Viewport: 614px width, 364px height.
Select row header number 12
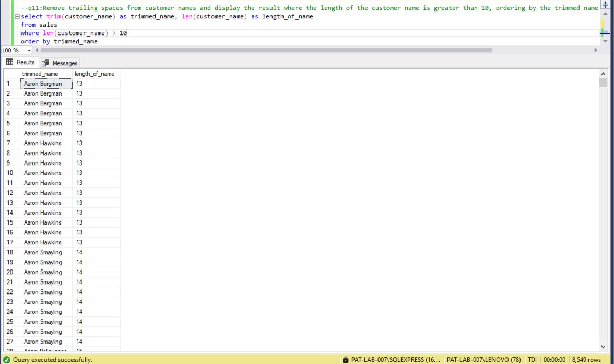(11, 193)
